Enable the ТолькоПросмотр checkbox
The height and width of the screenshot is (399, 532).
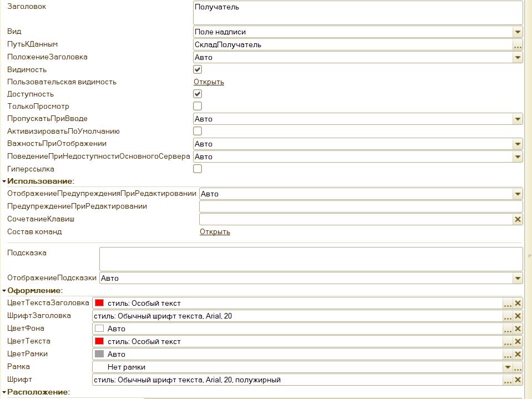point(197,106)
